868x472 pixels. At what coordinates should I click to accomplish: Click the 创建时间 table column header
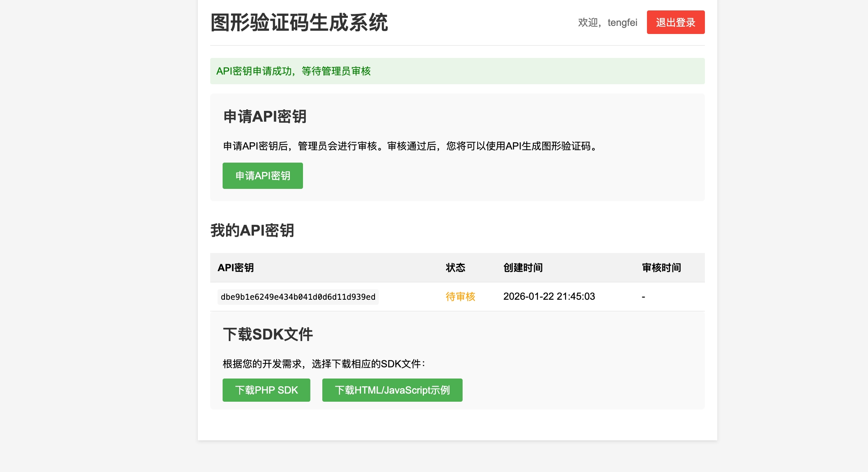(x=523, y=267)
